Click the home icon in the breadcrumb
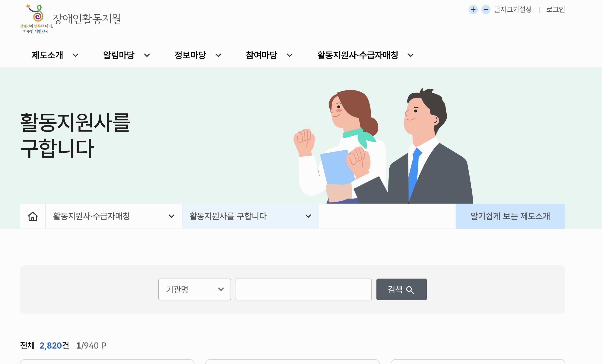This screenshot has height=364, width=602. click(x=32, y=216)
